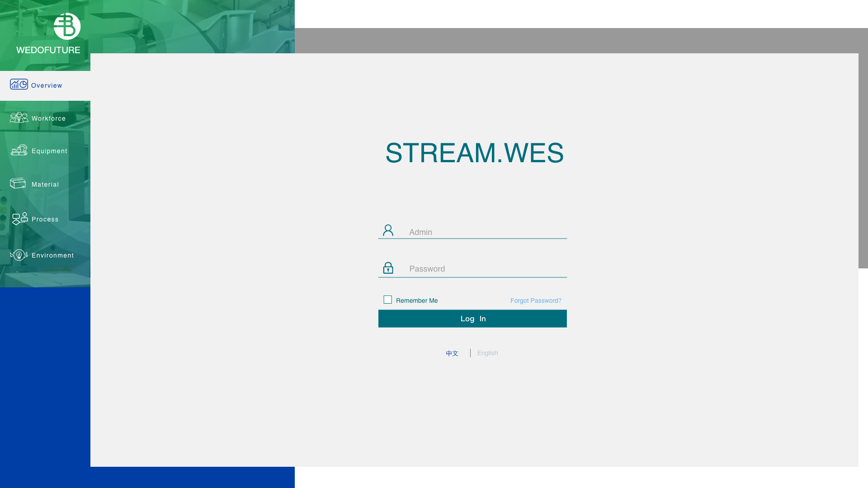Open the Workforce menu item
868x488 pixels.
48,118
